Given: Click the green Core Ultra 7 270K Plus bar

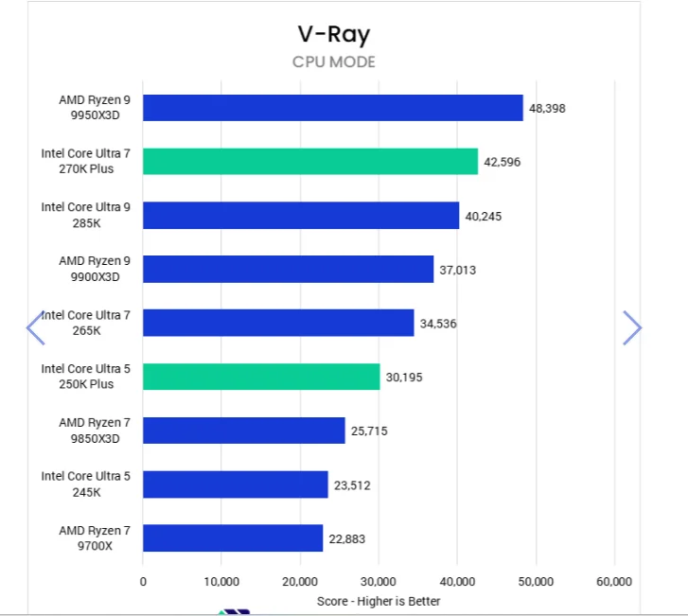Looking at the screenshot, I should pyautogui.click(x=310, y=162).
